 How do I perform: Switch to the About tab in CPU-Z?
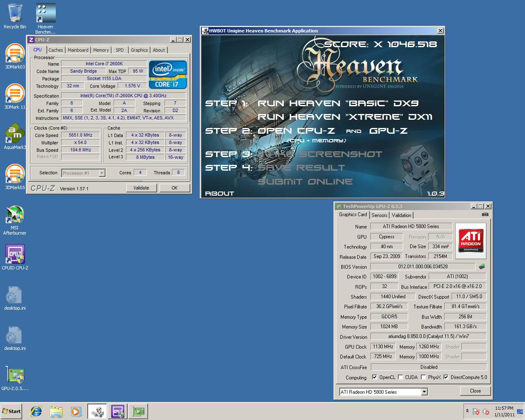(159, 50)
